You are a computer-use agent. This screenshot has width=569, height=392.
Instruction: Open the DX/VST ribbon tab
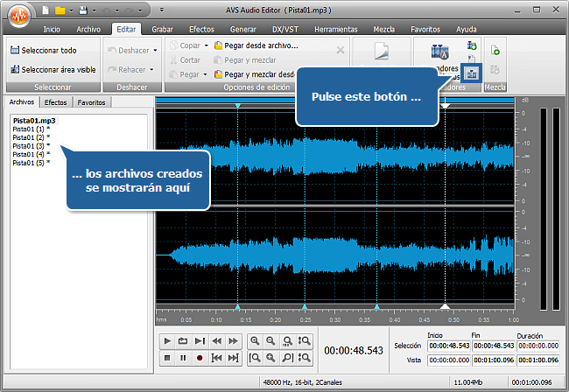coord(285,30)
